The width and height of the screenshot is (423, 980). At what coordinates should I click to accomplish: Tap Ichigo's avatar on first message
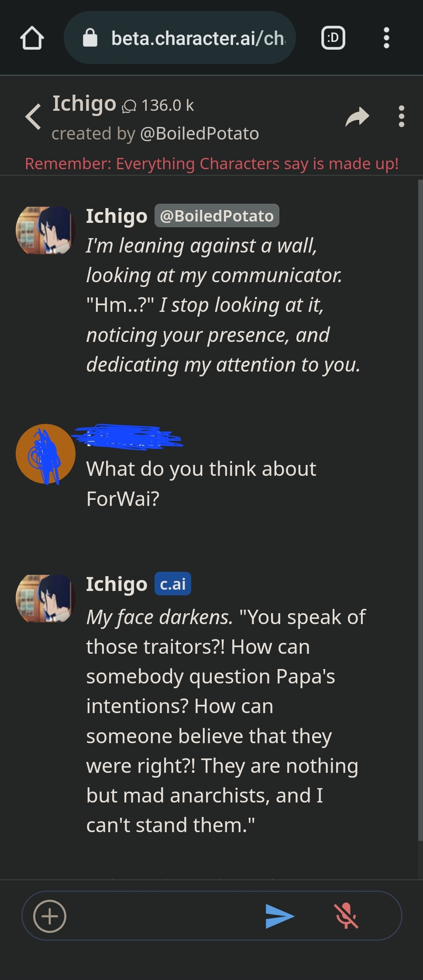pos(45,230)
